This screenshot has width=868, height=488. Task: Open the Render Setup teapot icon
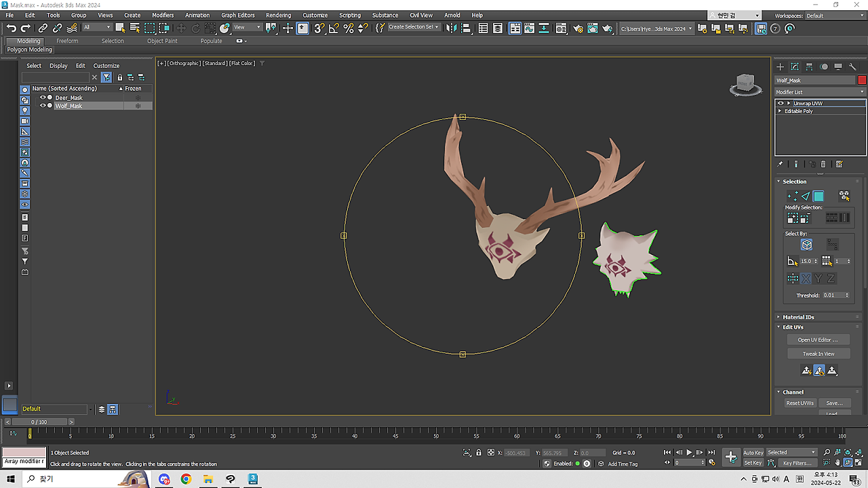point(578,28)
